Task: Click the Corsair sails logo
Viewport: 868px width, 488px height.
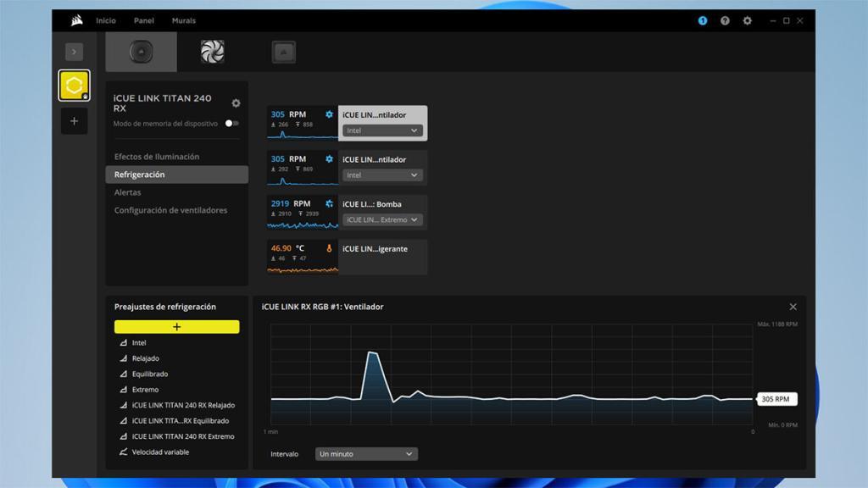Action: [77, 20]
